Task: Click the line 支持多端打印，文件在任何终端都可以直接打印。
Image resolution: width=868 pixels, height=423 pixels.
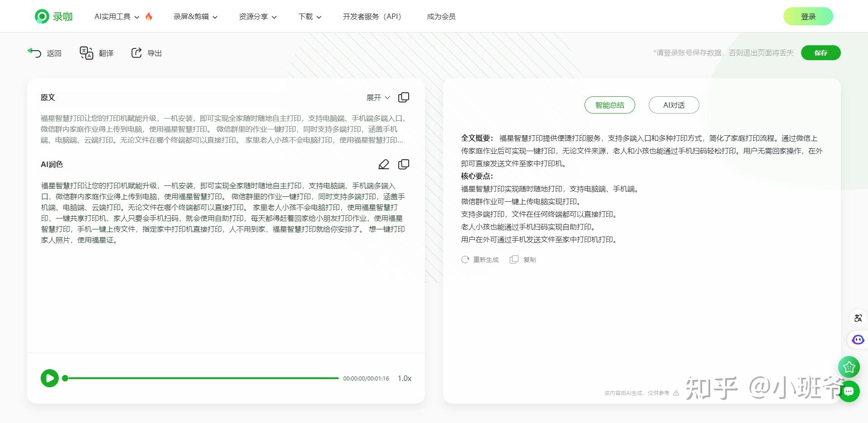Action: pyautogui.click(x=539, y=214)
